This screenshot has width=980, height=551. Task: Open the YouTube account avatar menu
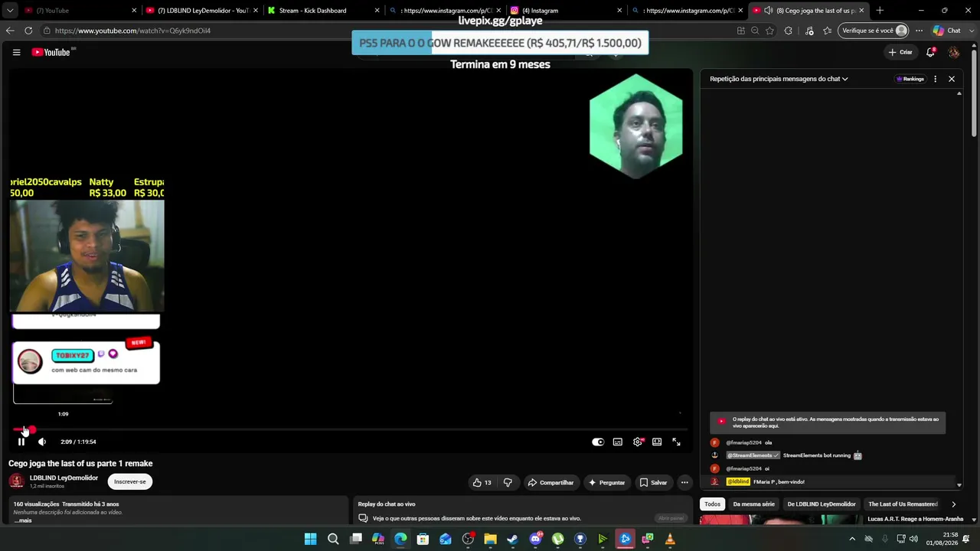click(x=954, y=52)
